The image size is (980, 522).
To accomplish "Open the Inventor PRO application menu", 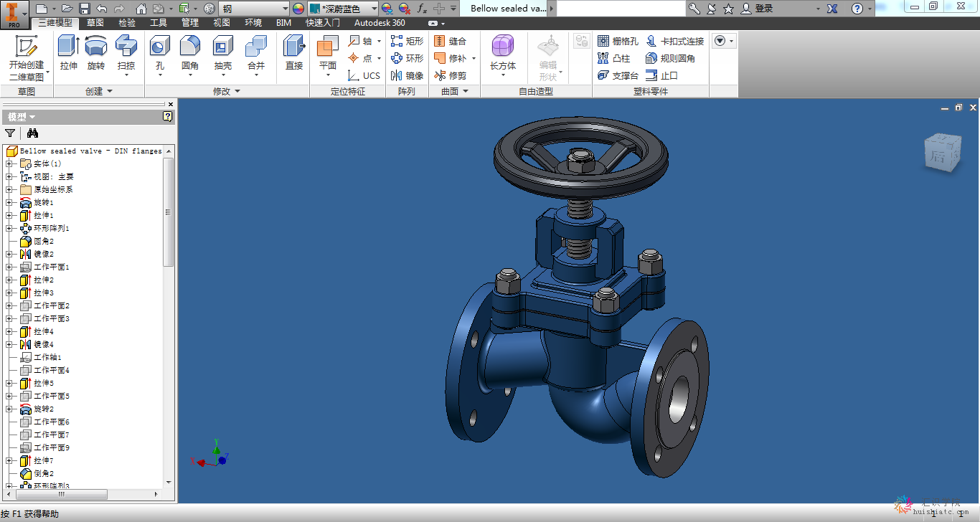I will (14, 14).
